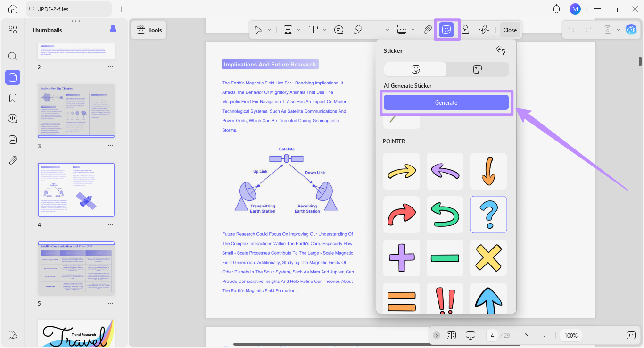Open the more options menu for page 3

110,146
